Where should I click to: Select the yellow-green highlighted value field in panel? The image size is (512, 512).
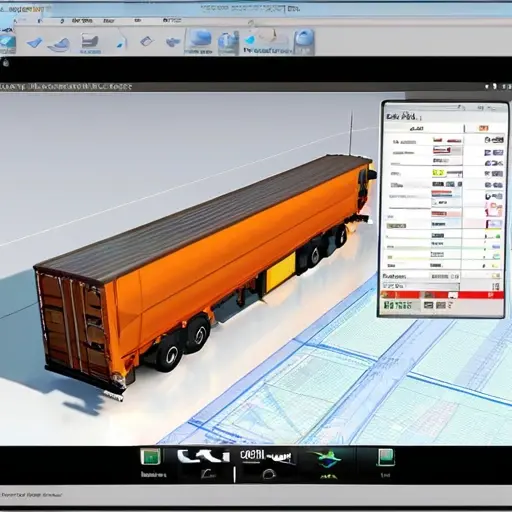pos(439,173)
